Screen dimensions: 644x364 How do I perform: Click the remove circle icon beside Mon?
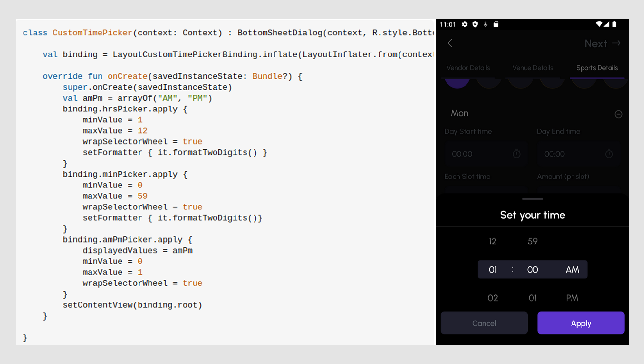618,114
